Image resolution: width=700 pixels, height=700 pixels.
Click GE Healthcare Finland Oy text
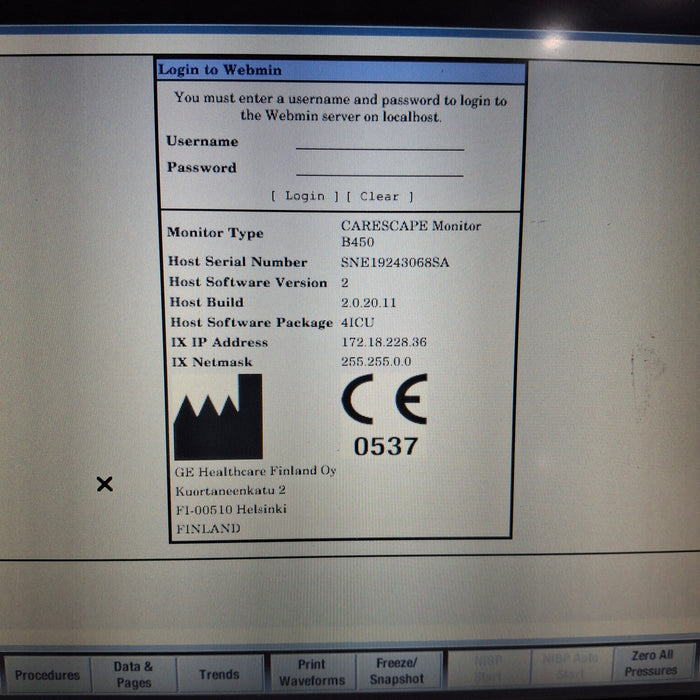point(255,471)
